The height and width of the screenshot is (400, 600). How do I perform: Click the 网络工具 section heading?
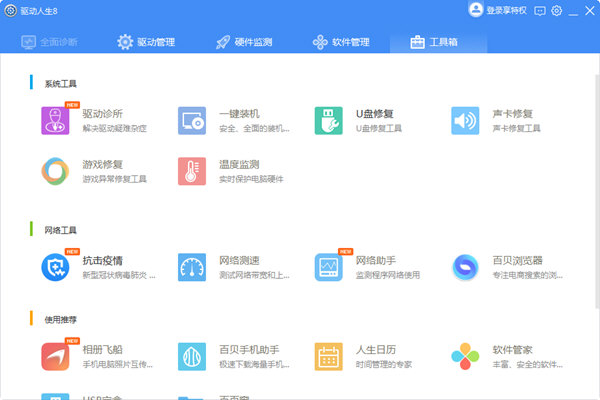click(60, 230)
